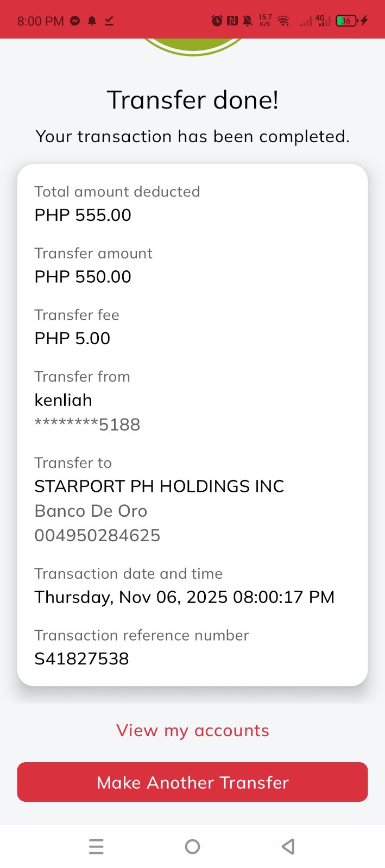Tap the bell notification icon in status bar
The height and width of the screenshot is (868, 385).
point(92,21)
